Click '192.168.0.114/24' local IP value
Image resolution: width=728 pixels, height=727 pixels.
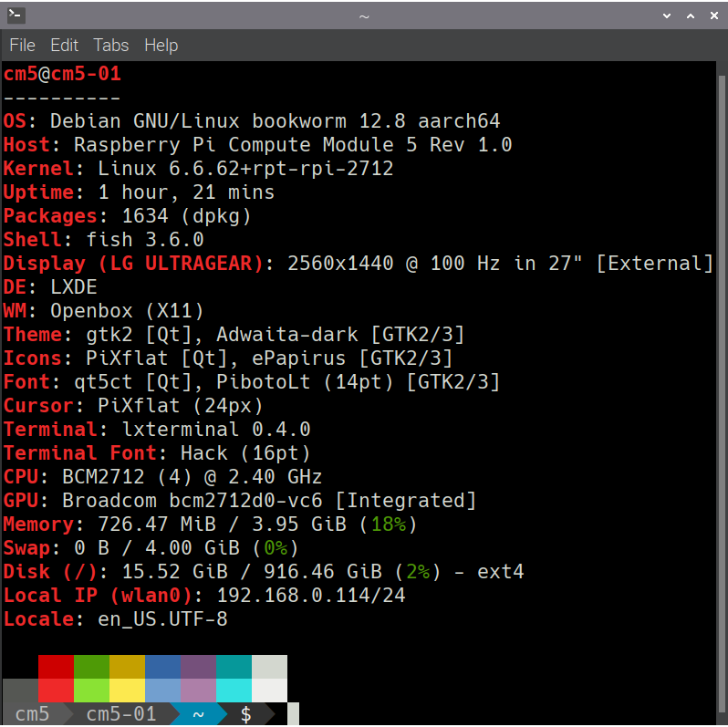click(x=311, y=595)
